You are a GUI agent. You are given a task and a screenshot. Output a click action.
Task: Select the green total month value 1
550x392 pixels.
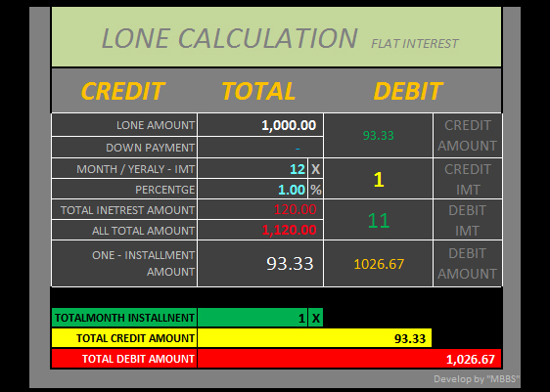[252, 318]
